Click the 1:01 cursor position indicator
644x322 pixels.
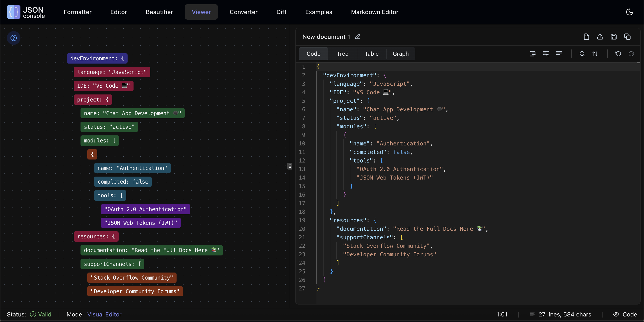click(x=502, y=314)
